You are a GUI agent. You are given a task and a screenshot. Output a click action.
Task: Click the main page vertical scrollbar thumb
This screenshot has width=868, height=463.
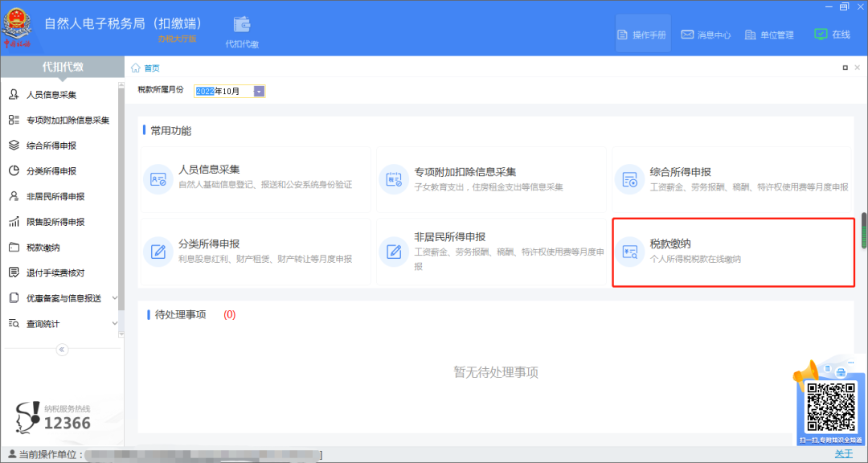(x=864, y=231)
